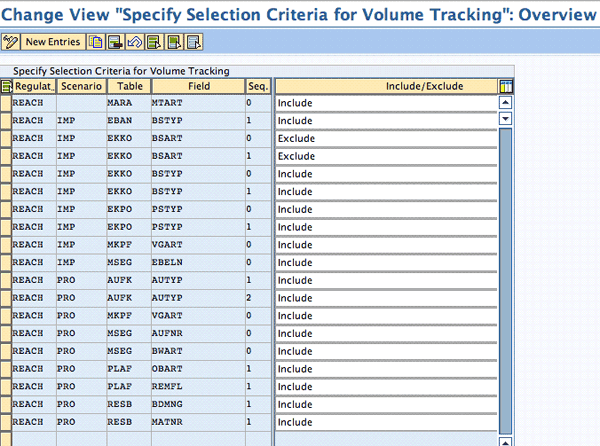Click the Select All toolbar icon

point(153,42)
